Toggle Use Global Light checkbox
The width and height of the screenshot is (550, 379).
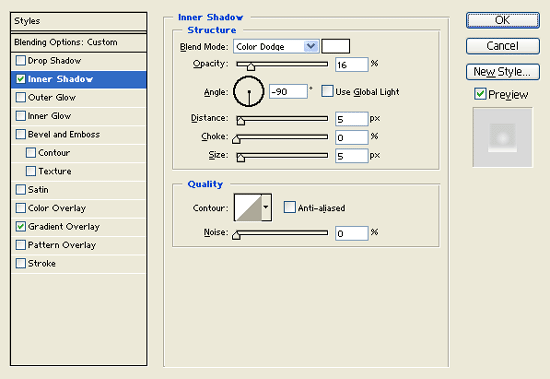pos(327,91)
